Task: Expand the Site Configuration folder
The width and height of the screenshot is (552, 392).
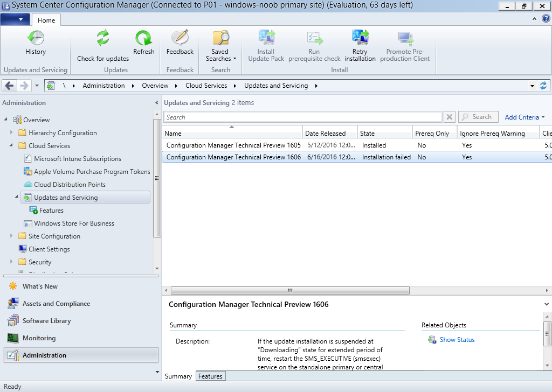Action: coord(11,236)
